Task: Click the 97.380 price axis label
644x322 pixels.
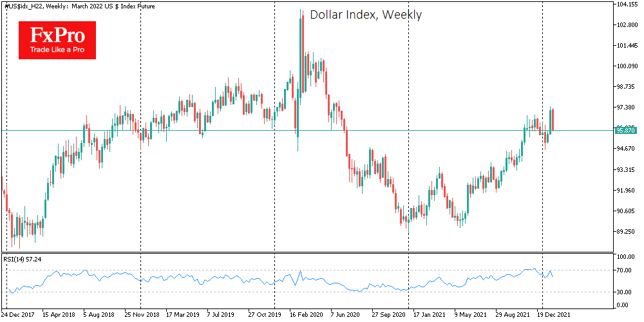Action: coord(627,107)
